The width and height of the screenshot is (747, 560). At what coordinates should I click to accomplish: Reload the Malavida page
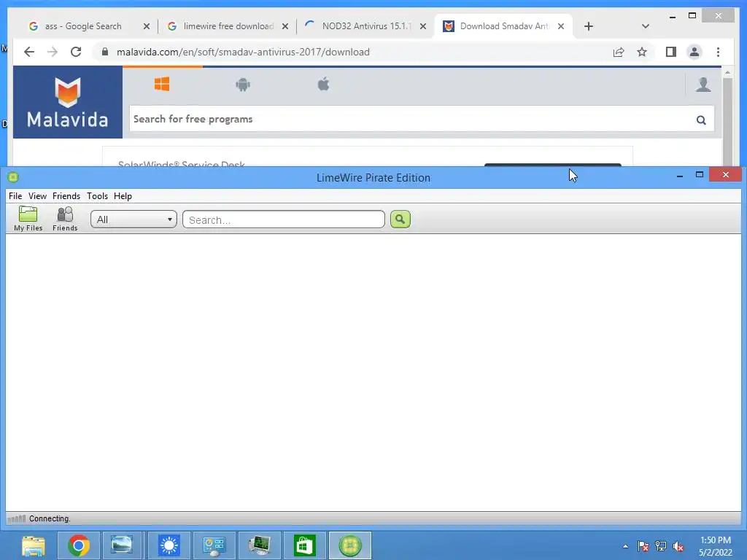pos(76,52)
